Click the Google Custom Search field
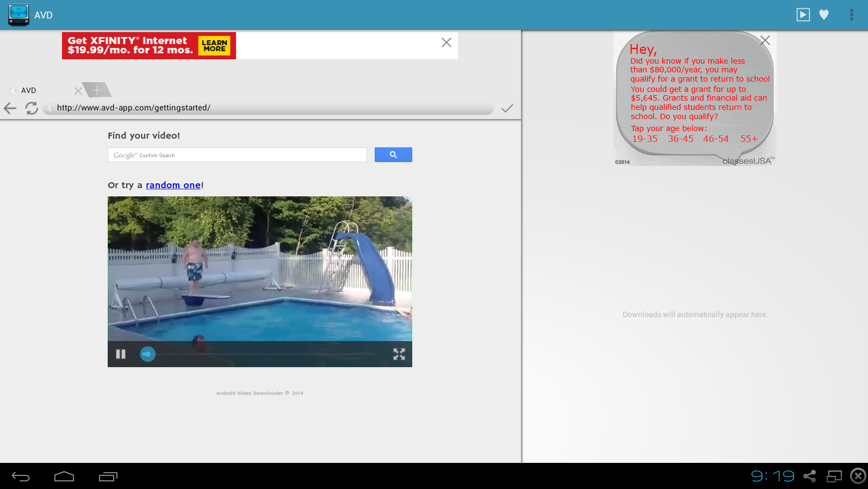The width and height of the screenshot is (868, 489). [237, 155]
